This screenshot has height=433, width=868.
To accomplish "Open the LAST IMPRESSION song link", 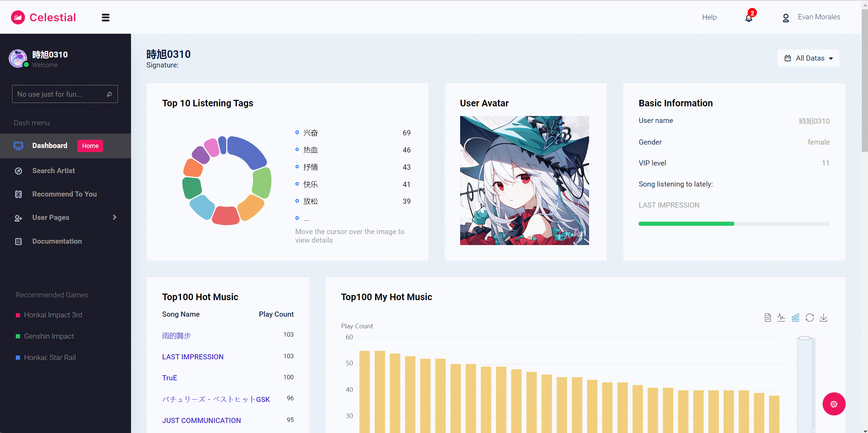I will click(193, 357).
